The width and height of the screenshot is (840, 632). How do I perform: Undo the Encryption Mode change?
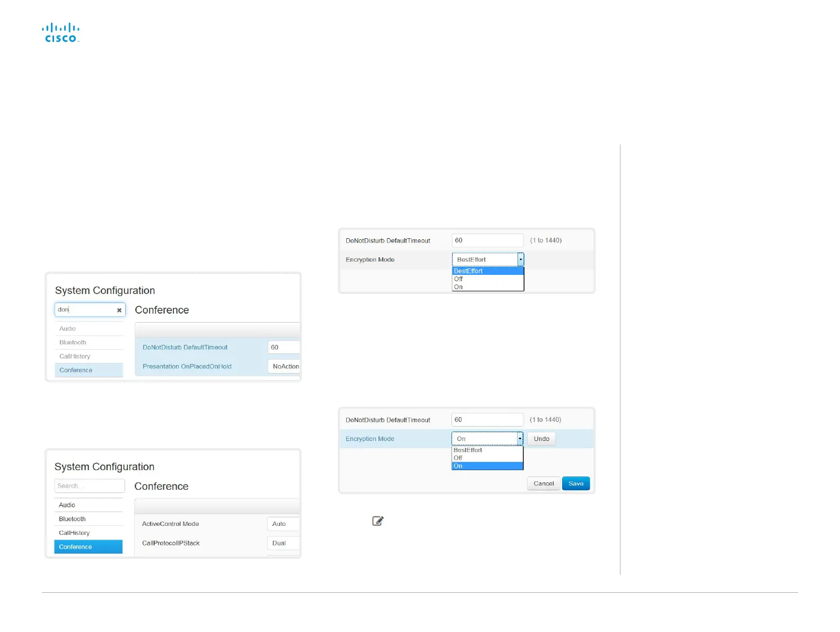click(541, 439)
